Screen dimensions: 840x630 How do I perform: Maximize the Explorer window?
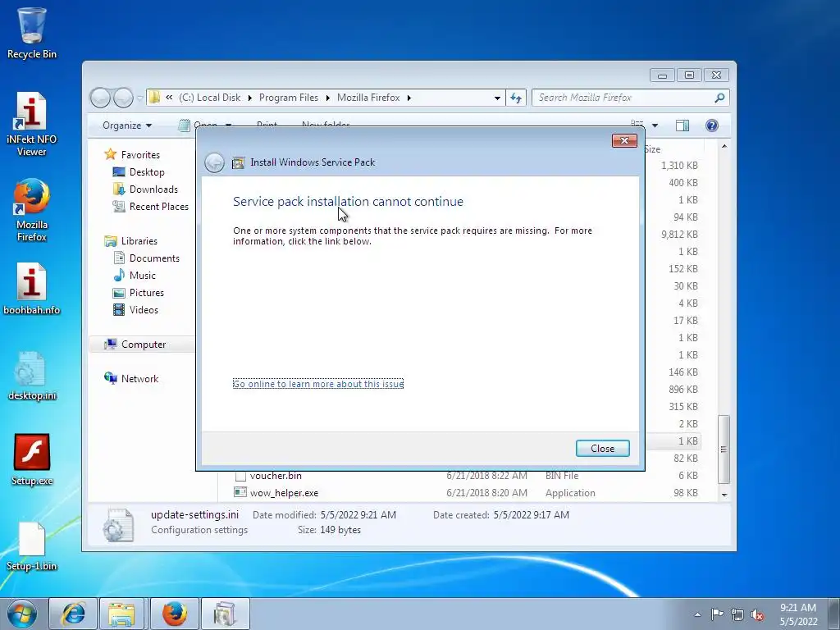point(689,75)
